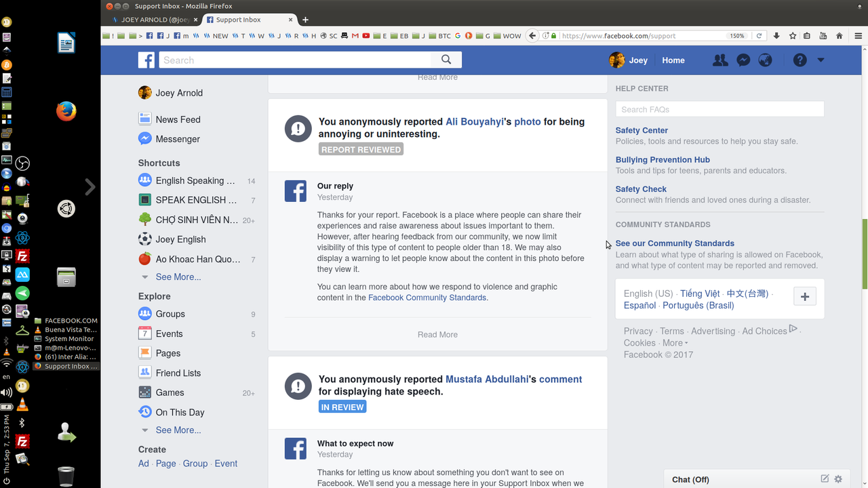
Task: Expand the More footer dropdown
Action: coord(675,343)
